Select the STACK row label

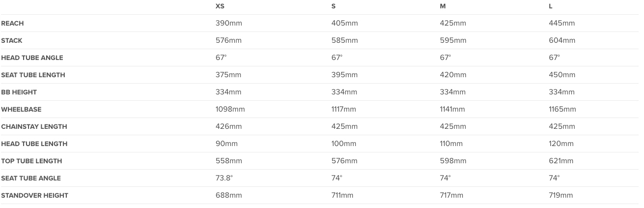pos(12,41)
